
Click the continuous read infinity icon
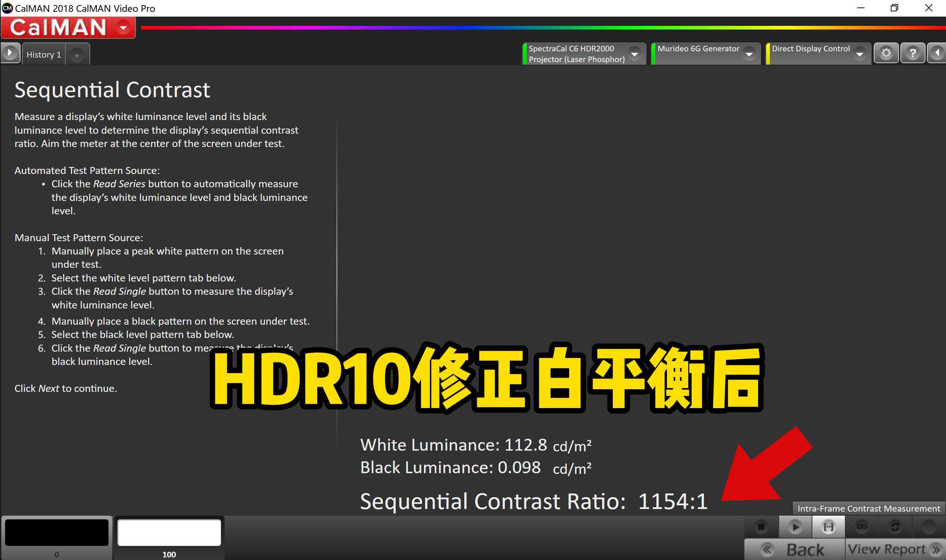862,527
